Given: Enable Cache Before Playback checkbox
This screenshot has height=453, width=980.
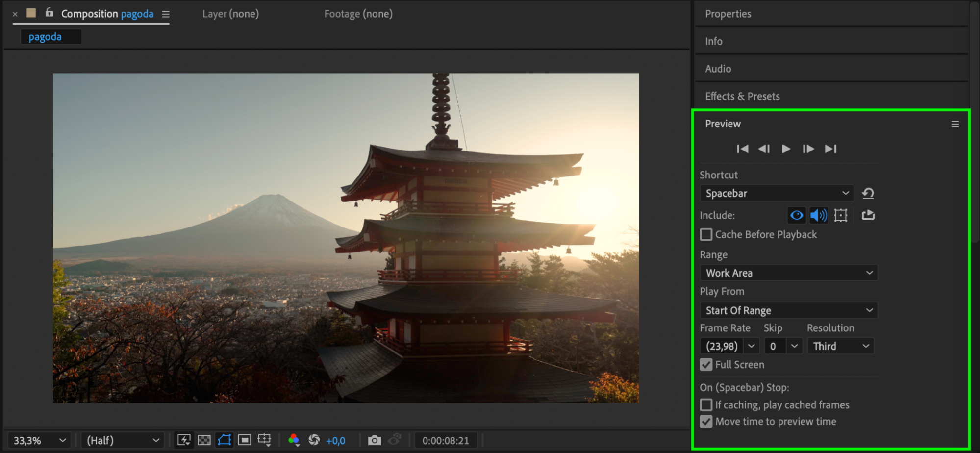Looking at the screenshot, I should pos(706,235).
